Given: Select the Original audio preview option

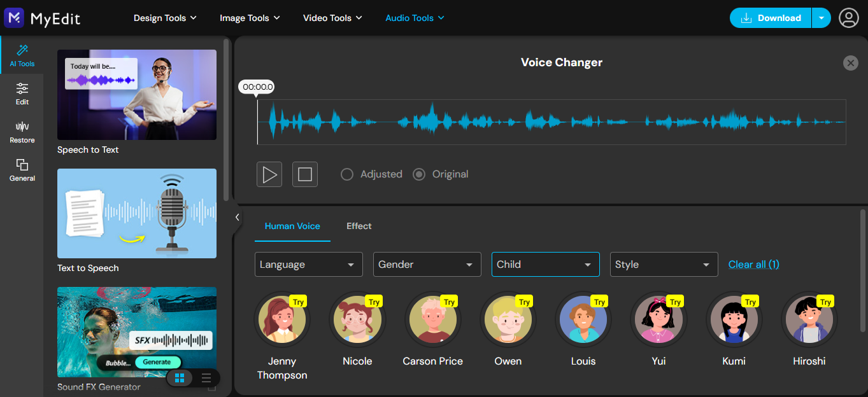Looking at the screenshot, I should coord(418,174).
